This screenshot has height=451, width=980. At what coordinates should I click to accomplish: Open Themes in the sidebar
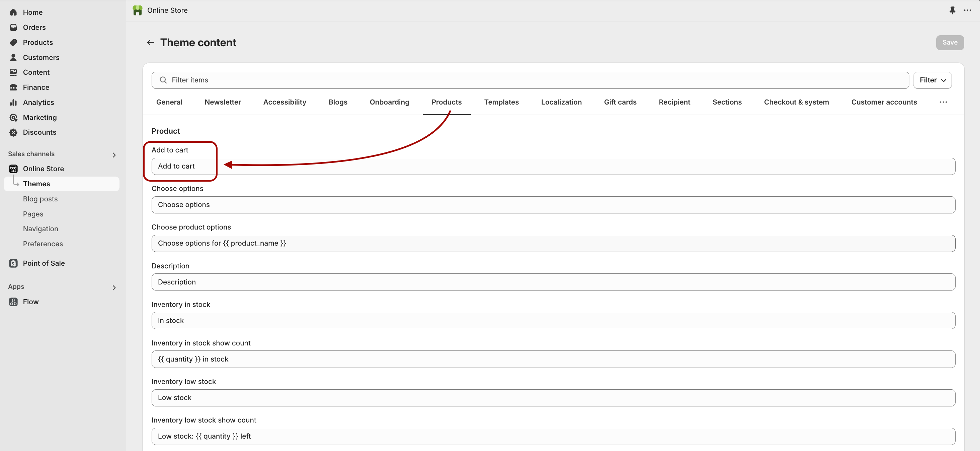(x=62, y=184)
